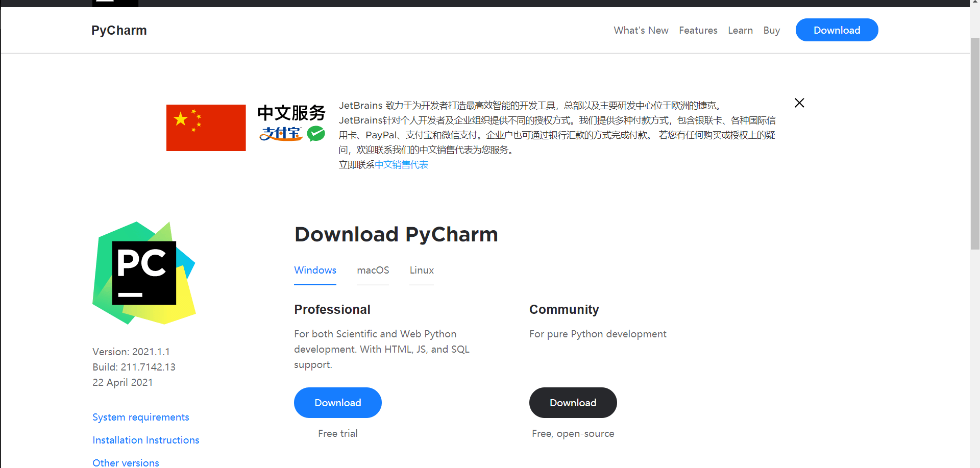Open the System requirements link
This screenshot has width=980, height=468.
coord(141,417)
